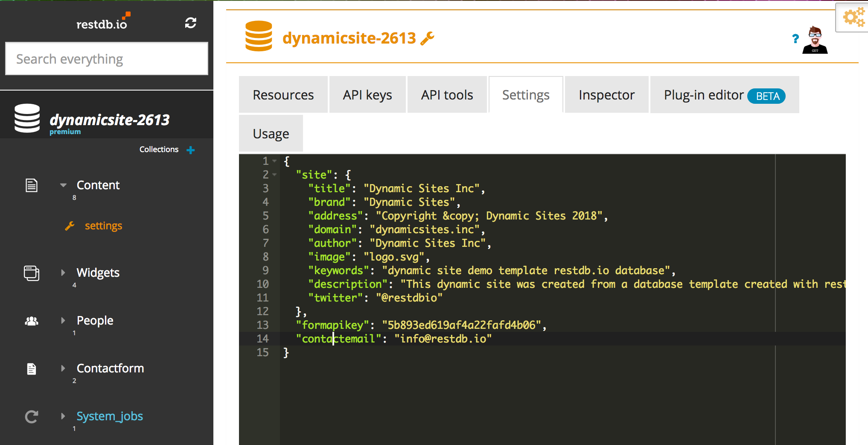Click the System_jobs reload icon
This screenshot has height=445, width=868.
pos(32,417)
